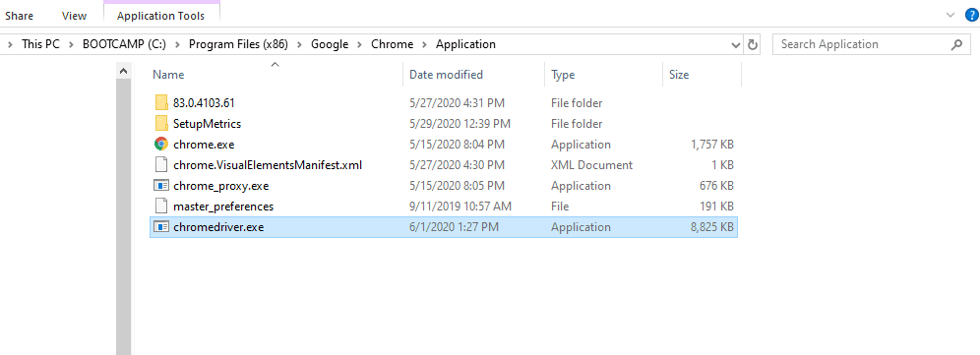Screen dimensions: 980x355
Task: Click chrome_proxy.exe date 5/15/2020 8:05 PM
Action: coord(457,186)
